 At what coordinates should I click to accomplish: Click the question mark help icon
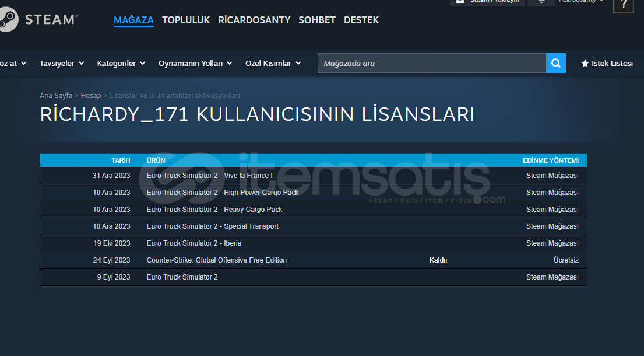(x=624, y=5)
